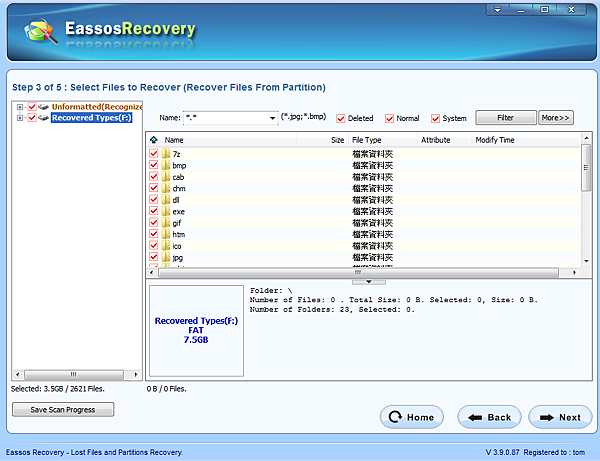The image size is (600, 461).
Task: Click the file list scroll left arrow
Action: tap(152, 272)
